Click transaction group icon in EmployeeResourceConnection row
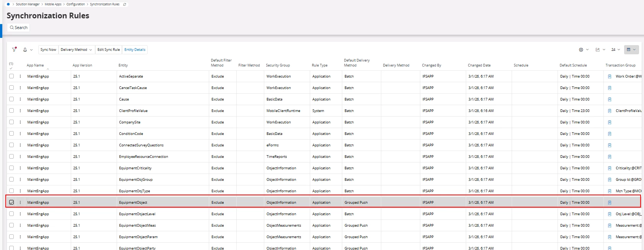The width and height of the screenshot is (644, 250). tap(610, 157)
